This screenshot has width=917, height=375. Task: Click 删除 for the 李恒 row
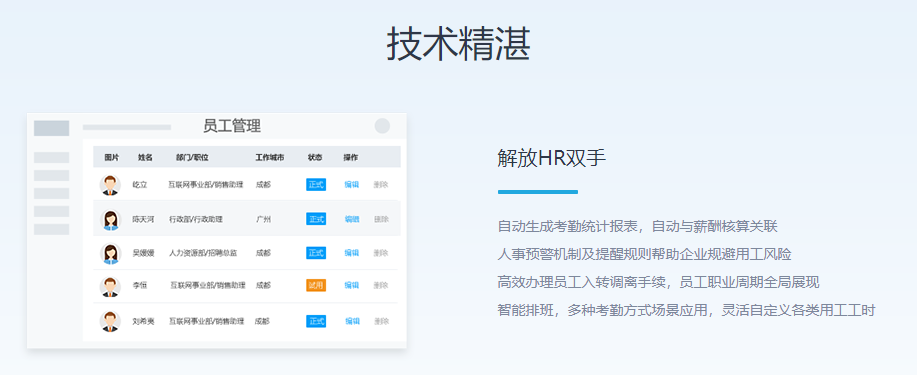click(381, 285)
